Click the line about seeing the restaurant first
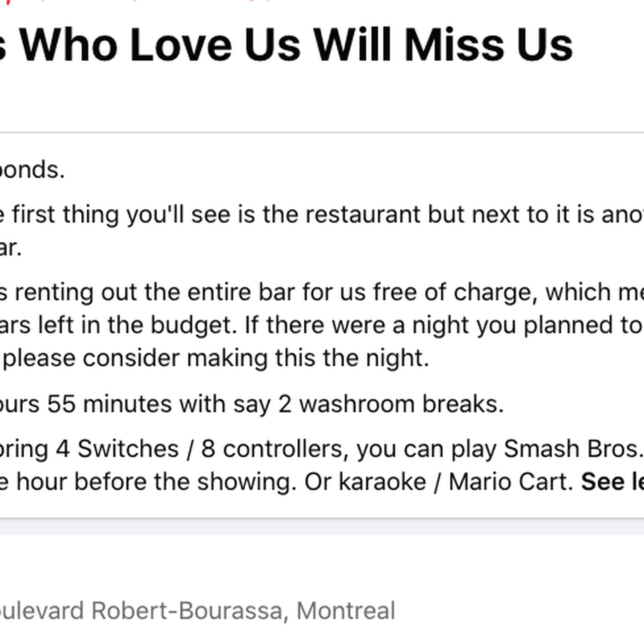The width and height of the screenshot is (644, 644). (x=322, y=215)
